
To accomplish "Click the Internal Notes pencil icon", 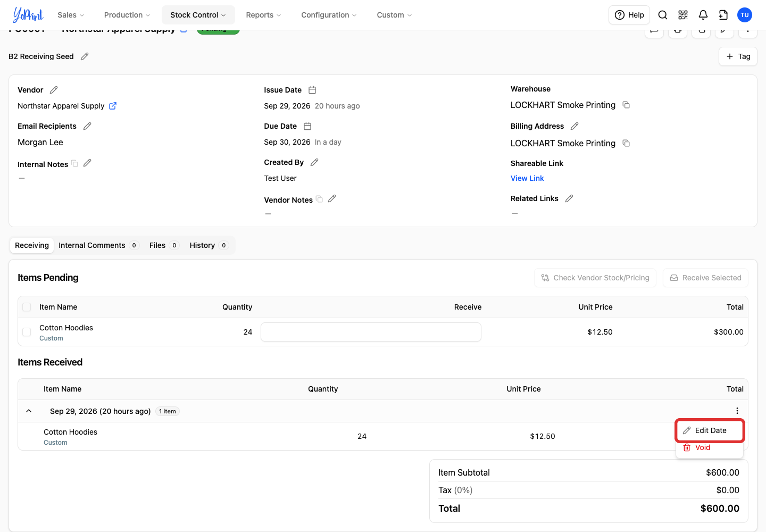I will (x=87, y=163).
